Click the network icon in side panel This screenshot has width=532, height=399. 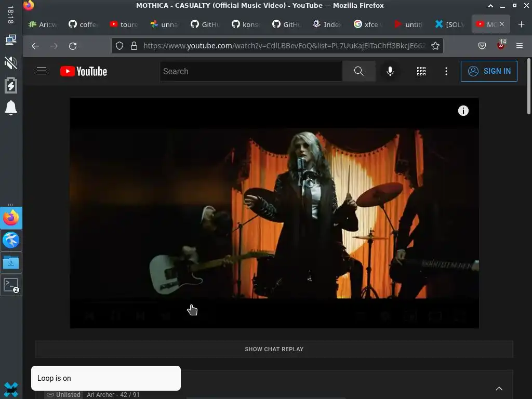11,39
